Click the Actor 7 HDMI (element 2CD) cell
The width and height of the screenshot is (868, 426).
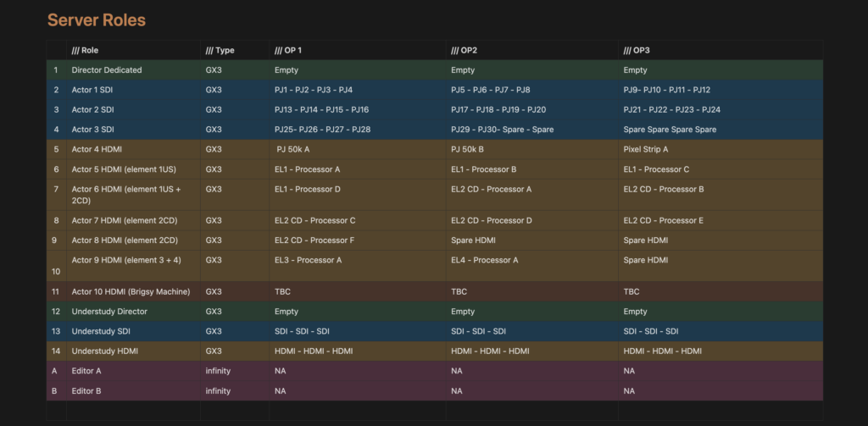coord(133,221)
